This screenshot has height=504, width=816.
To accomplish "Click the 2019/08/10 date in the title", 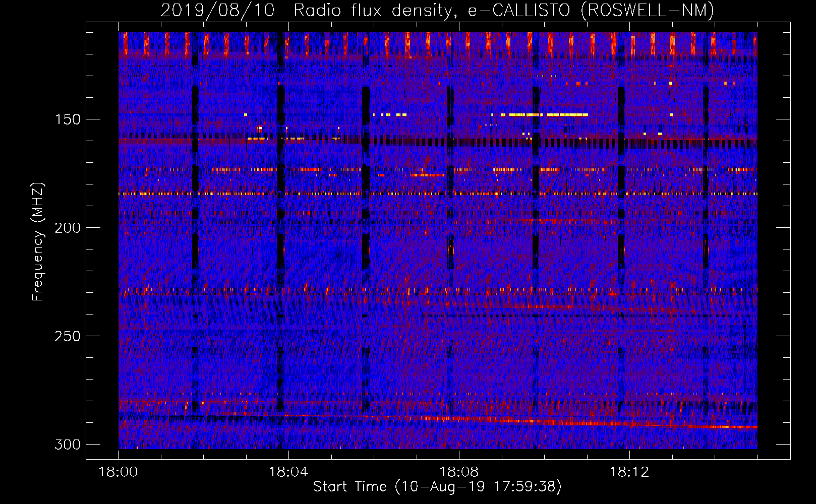I will (x=217, y=10).
